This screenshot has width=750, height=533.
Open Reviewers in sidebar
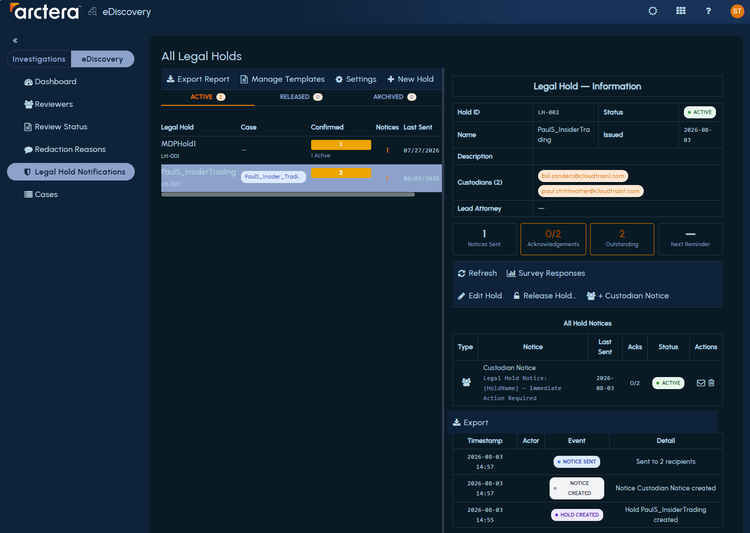point(48,104)
